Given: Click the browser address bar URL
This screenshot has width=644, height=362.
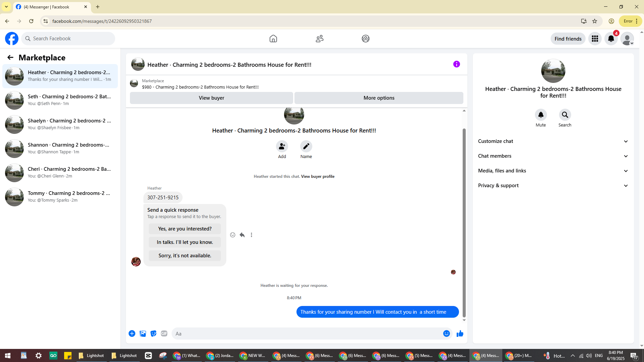Looking at the screenshot, I should point(102,21).
